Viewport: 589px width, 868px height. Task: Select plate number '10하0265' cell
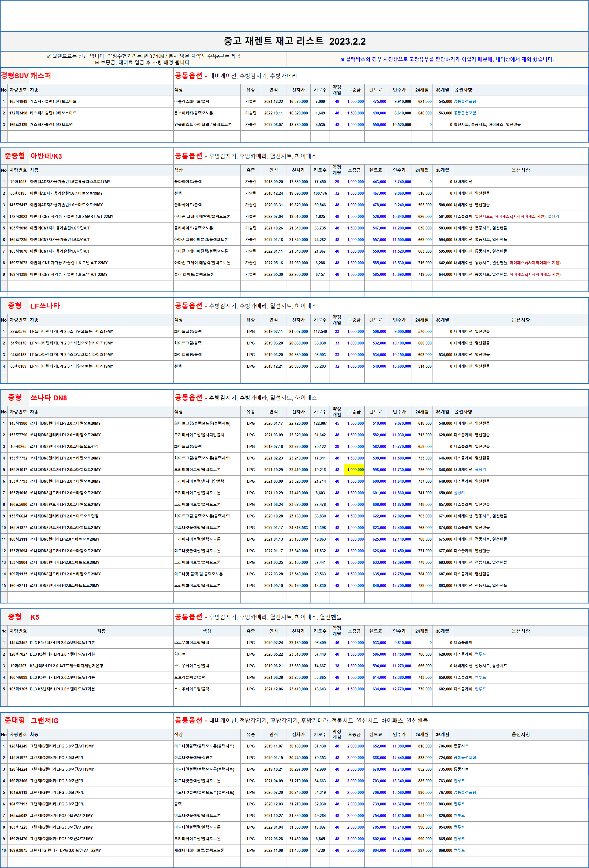(x=18, y=447)
